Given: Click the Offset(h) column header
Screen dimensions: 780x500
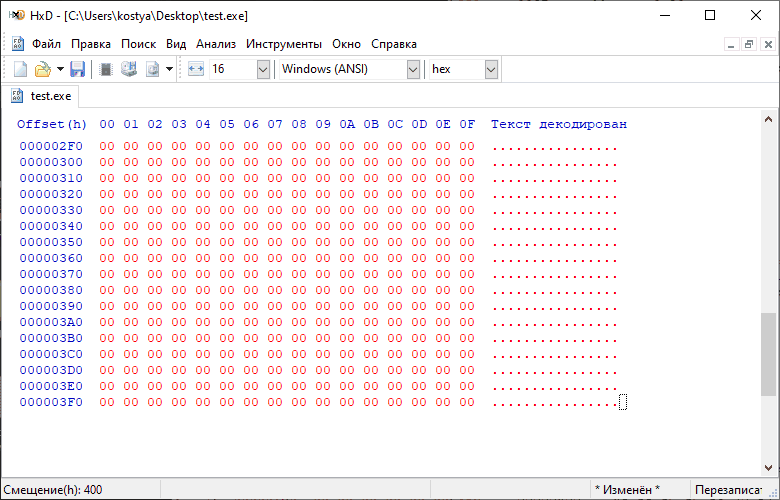Looking at the screenshot, I should 52,124.
